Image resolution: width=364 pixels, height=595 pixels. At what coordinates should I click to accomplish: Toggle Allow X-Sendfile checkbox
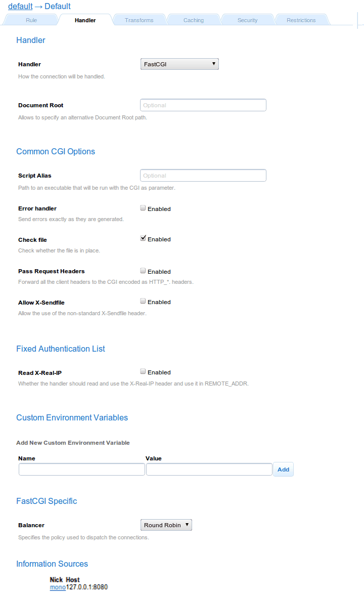pos(143,301)
